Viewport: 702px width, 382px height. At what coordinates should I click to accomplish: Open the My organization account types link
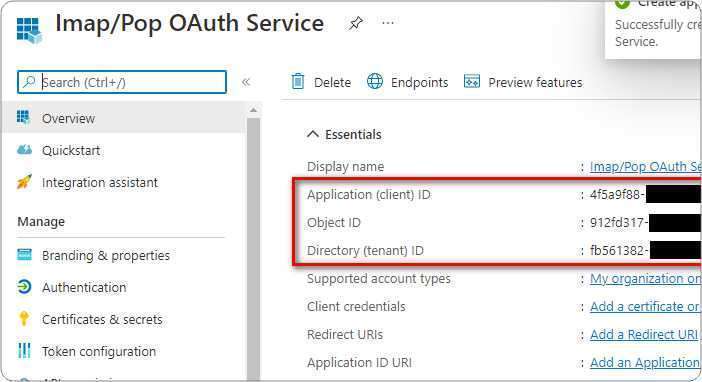point(645,279)
